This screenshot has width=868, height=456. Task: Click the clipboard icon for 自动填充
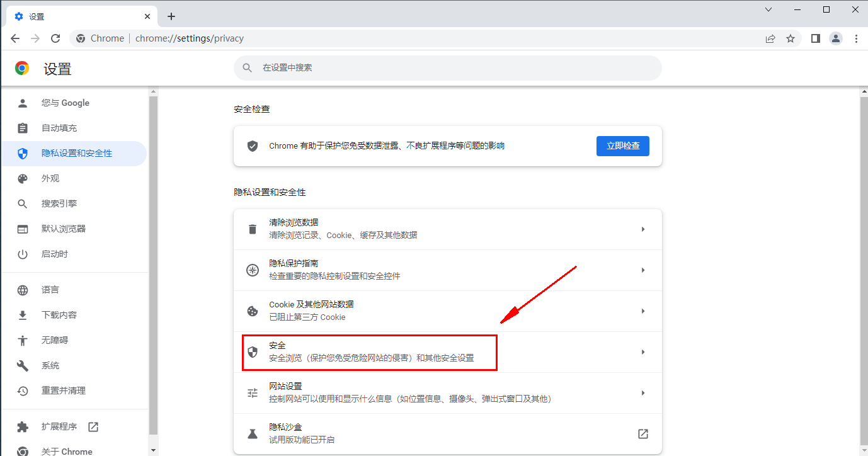23,128
